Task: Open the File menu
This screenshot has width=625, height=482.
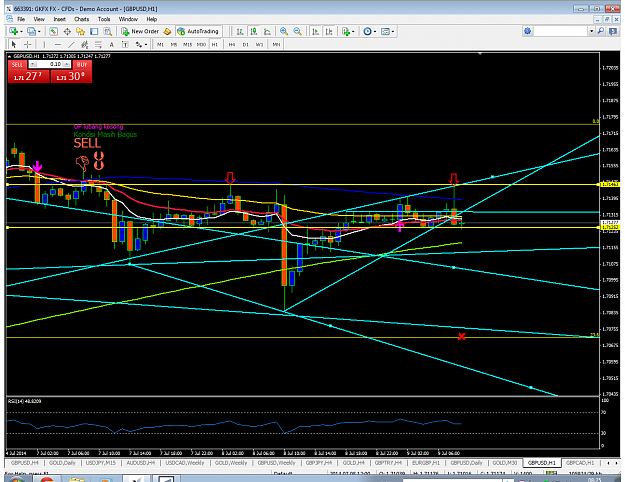Action: 21,19
